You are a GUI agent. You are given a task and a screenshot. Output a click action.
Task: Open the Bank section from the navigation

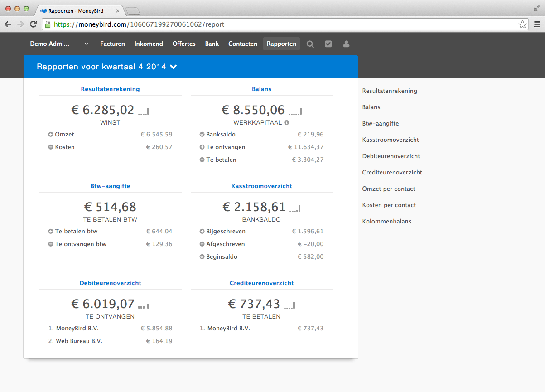212,44
